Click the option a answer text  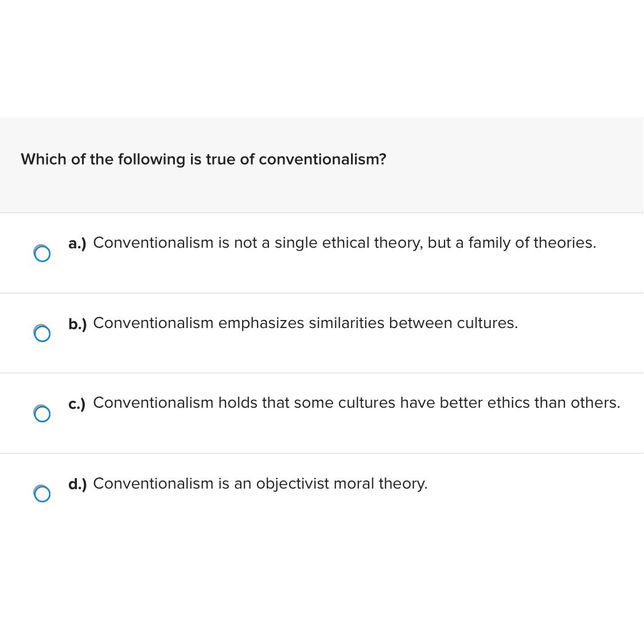tap(345, 243)
